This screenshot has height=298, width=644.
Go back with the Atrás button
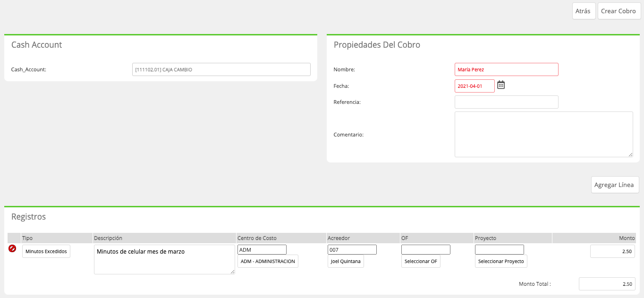584,11
